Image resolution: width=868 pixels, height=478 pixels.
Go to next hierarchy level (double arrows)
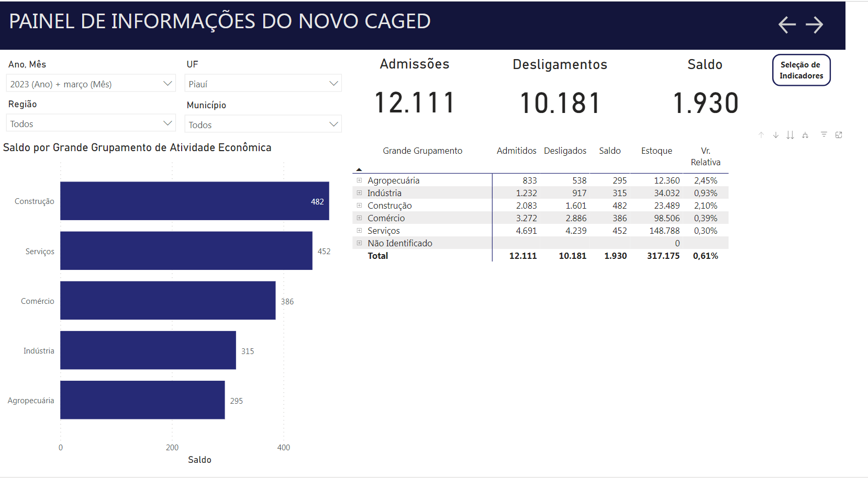pos(791,135)
